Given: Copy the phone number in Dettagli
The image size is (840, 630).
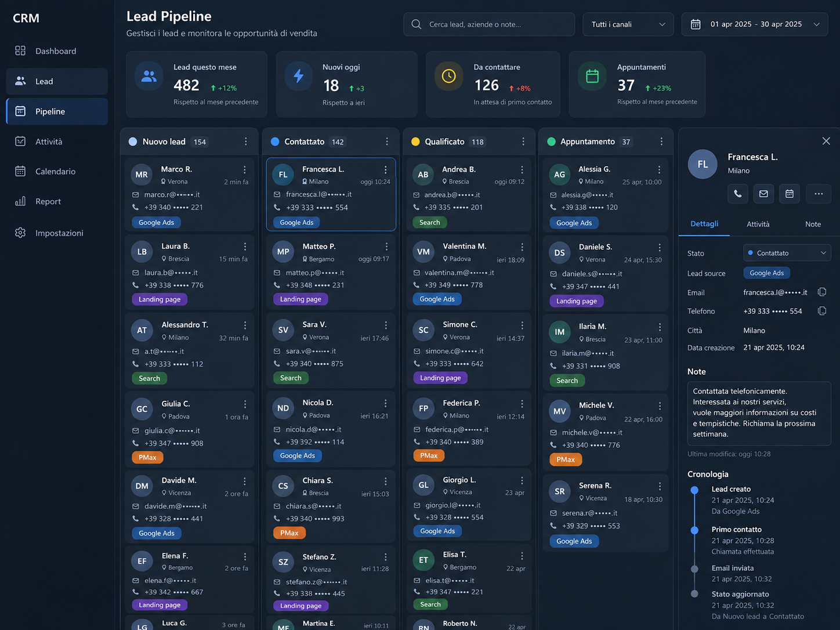Looking at the screenshot, I should coord(822,311).
